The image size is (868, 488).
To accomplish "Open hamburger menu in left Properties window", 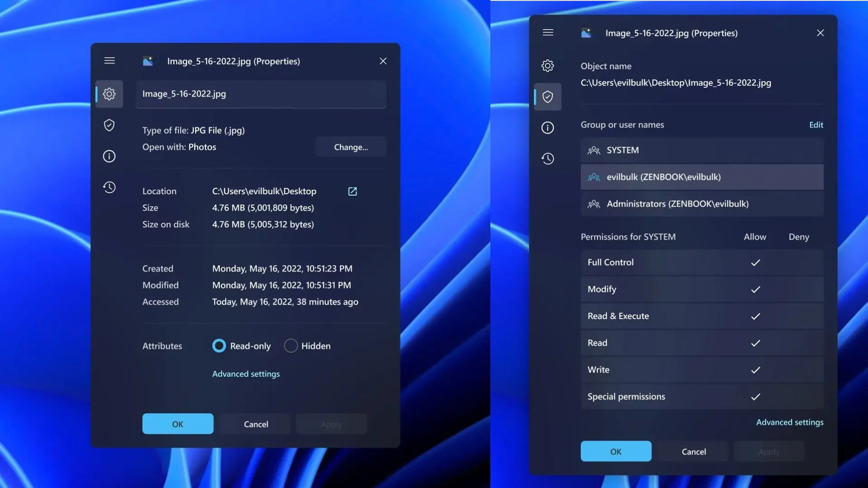I will click(x=110, y=61).
